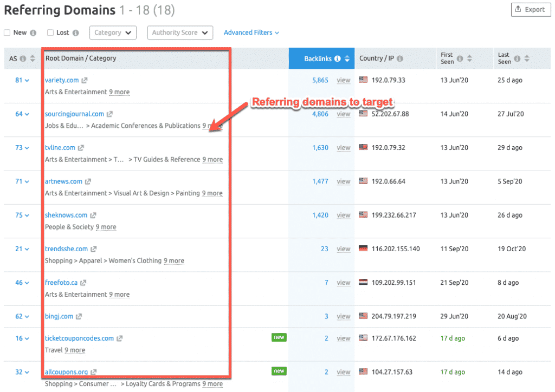Screen dimensions: 555x392
Task: Open the Category filter dropdown
Action: (x=113, y=33)
